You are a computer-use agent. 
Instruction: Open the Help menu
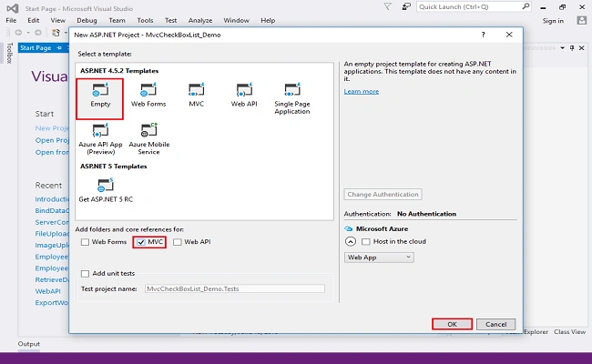(x=268, y=20)
